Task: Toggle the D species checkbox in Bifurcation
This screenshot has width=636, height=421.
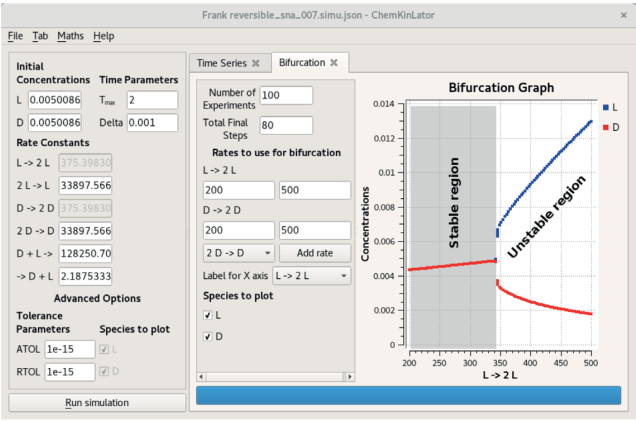Action: pos(208,337)
